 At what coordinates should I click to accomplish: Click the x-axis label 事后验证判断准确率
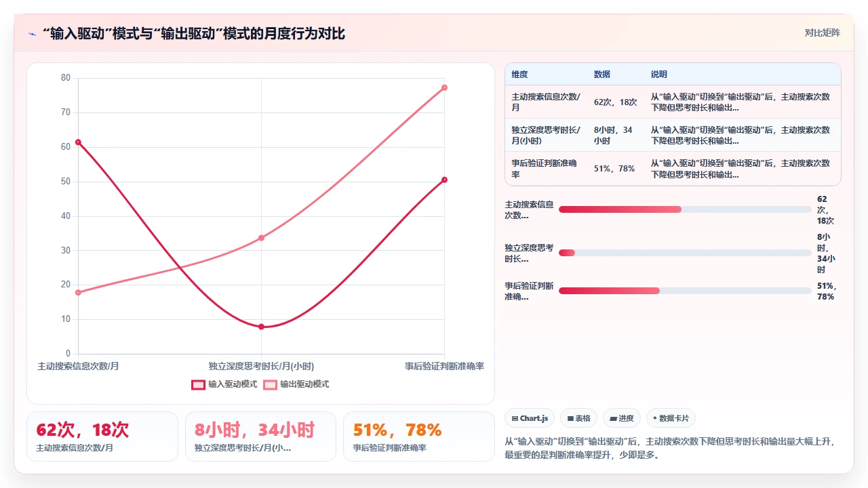point(444,366)
